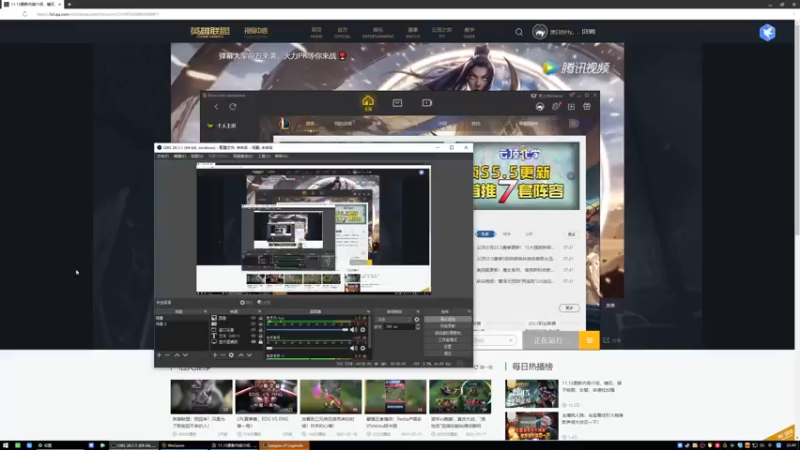800x450 pixels.
Task: Open WeGame live video icon
Action: coord(427,103)
